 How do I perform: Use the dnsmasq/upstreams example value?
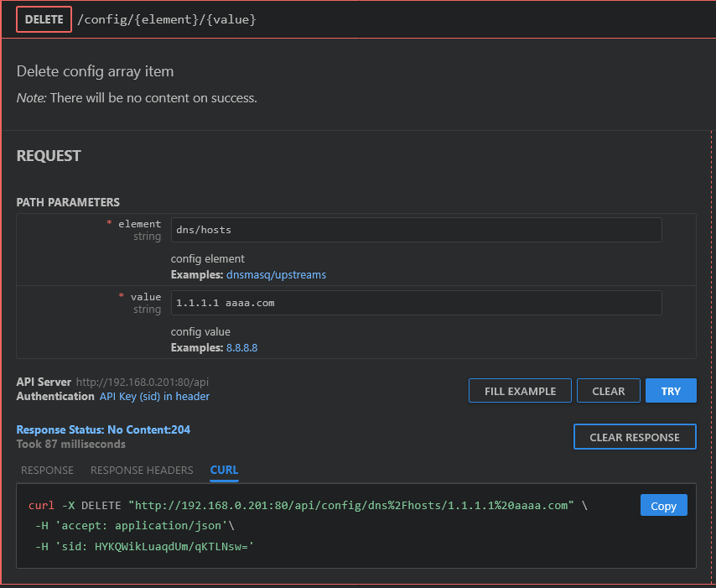(x=276, y=274)
